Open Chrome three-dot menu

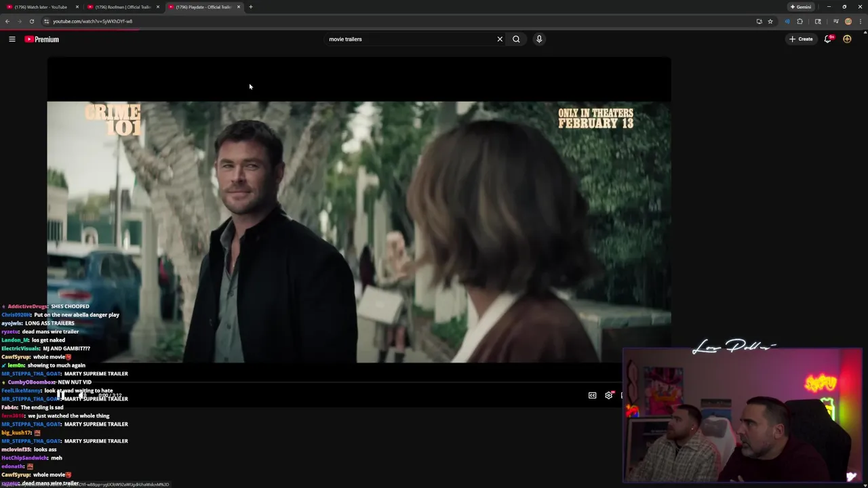[x=861, y=21]
